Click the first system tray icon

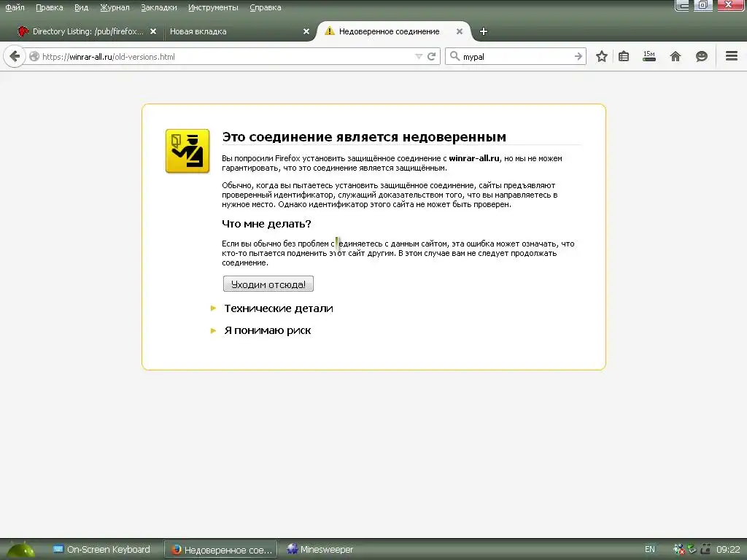(678, 550)
